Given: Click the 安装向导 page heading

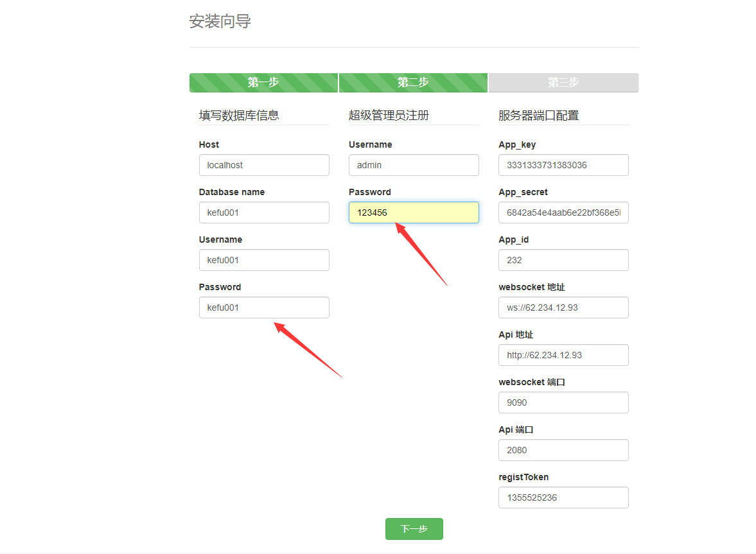Looking at the screenshot, I should pos(220,22).
